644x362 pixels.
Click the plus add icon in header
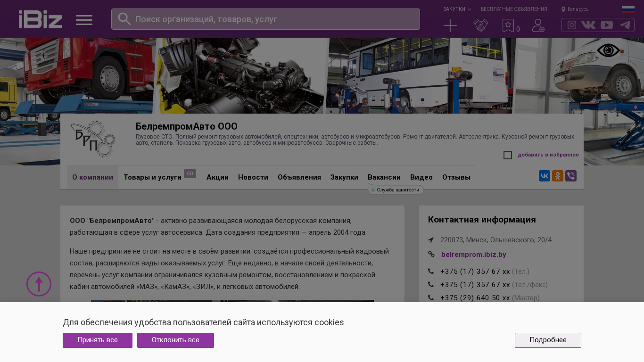click(x=450, y=25)
